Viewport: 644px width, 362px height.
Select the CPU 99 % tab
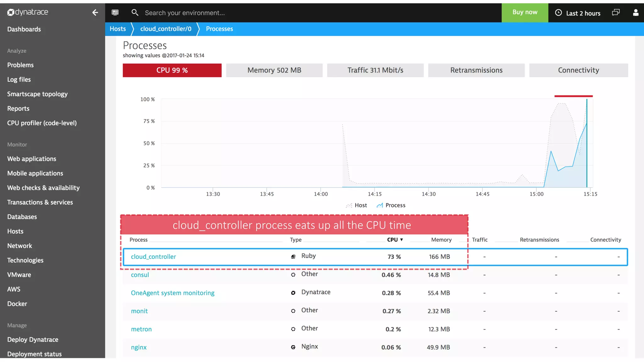(x=172, y=70)
